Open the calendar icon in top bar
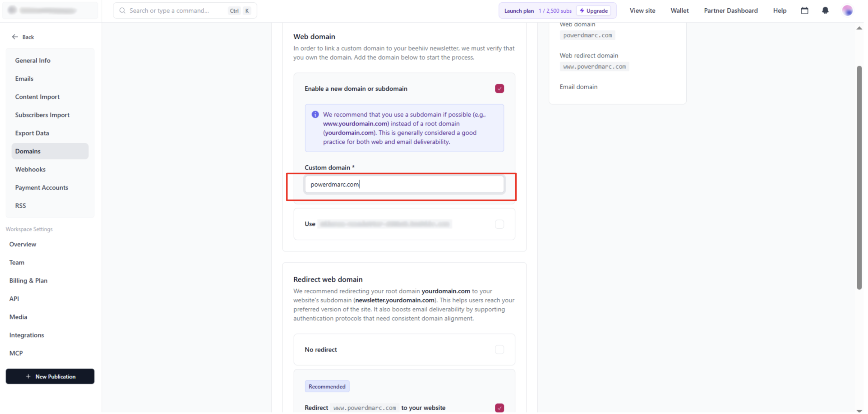The height and width of the screenshot is (414, 868). 804,10
